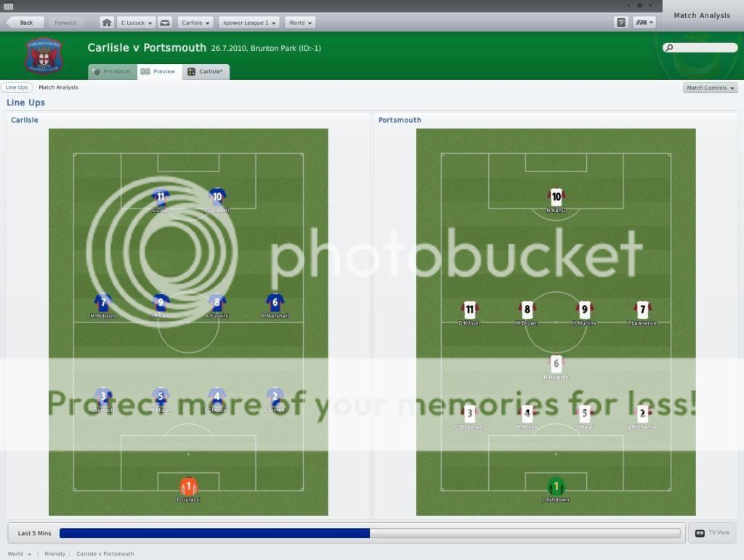The image size is (744, 560).
Task: Select Portsmouth number 3 C Dickinson shirt
Action: [470, 413]
